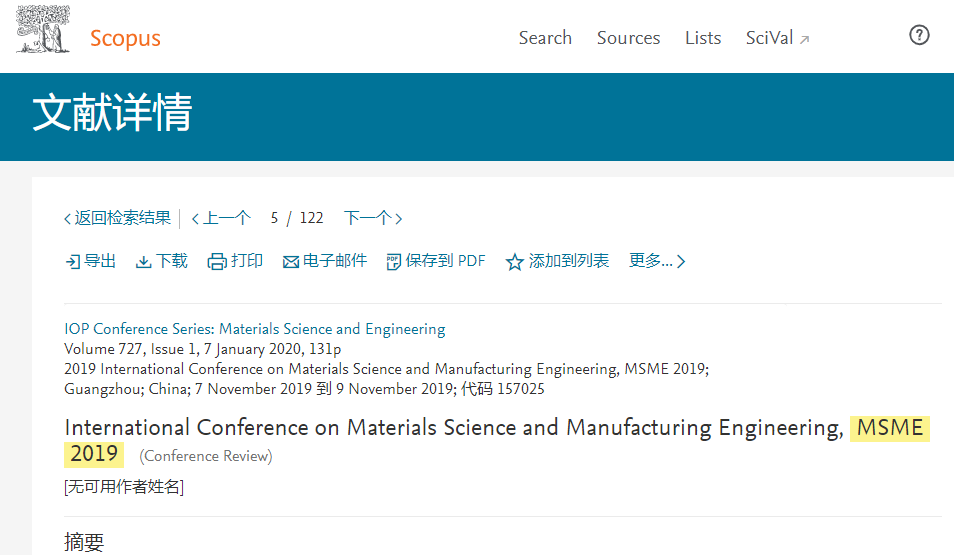Click the Elsevier tree logo
This screenshot has width=954, height=555.
(x=43, y=29)
